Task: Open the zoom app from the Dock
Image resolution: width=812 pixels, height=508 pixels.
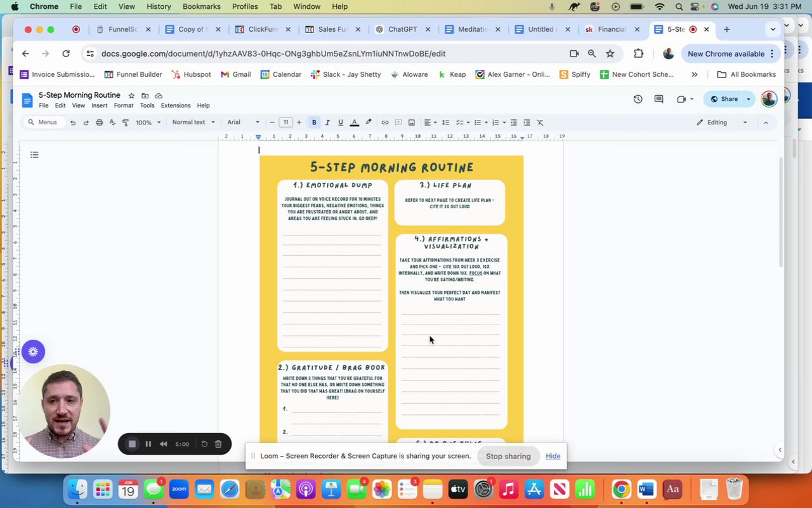Action: pyautogui.click(x=179, y=489)
